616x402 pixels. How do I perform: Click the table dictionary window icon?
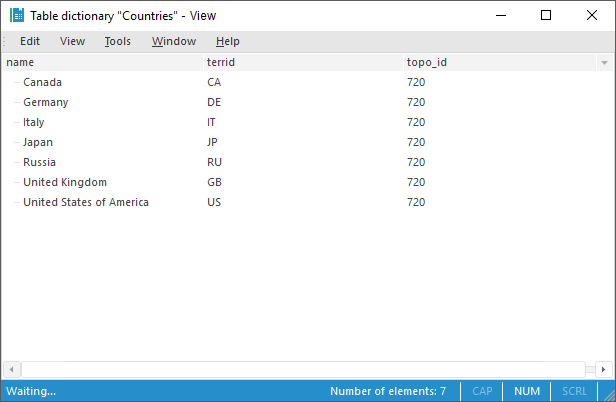[17, 15]
